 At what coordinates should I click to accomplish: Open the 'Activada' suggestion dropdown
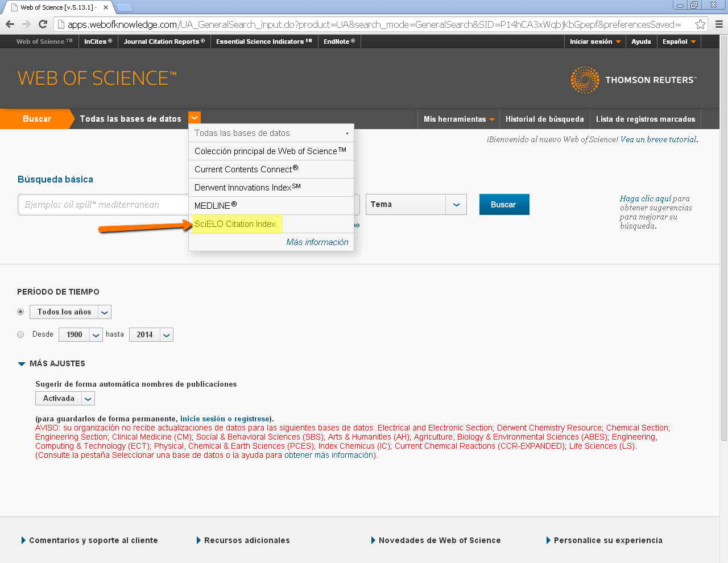tap(65, 398)
